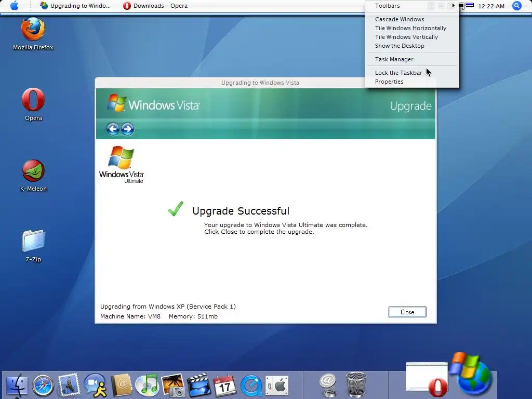
Task: Open the 7-Zip desktop folder
Action: (x=33, y=246)
